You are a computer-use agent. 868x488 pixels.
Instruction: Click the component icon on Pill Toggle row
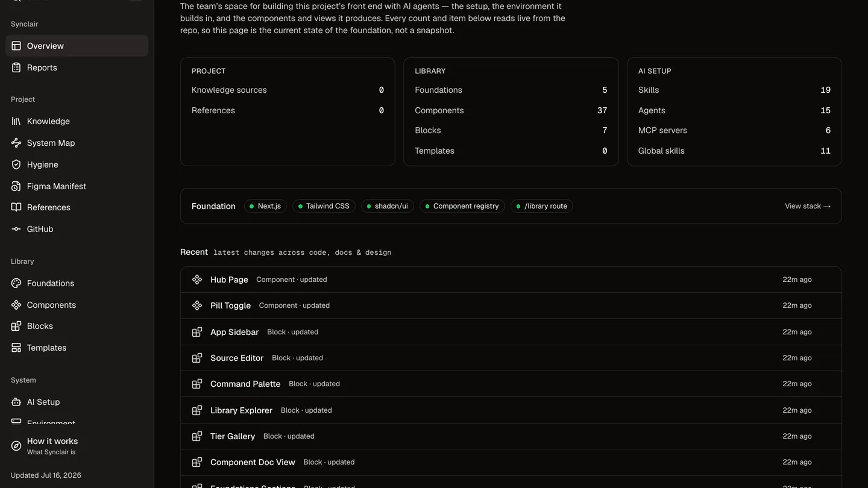pyautogui.click(x=197, y=305)
